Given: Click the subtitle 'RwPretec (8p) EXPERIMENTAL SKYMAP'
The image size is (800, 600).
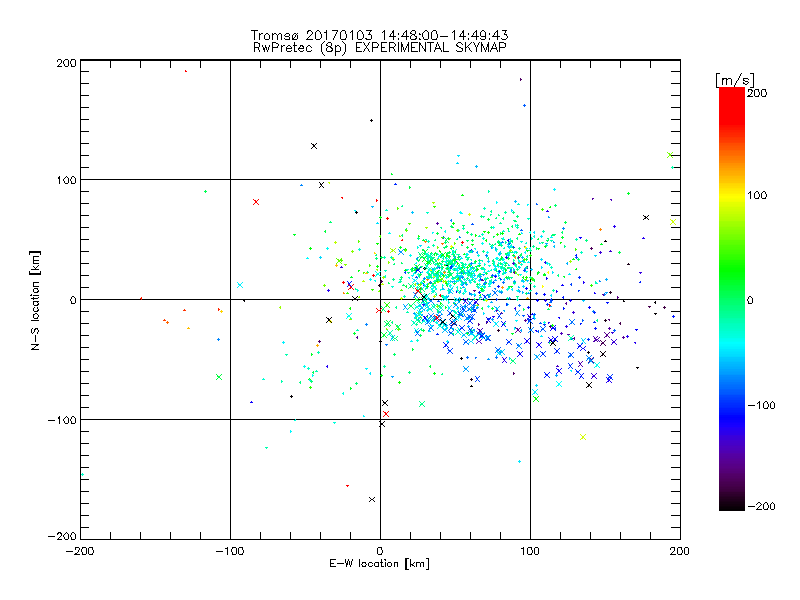Looking at the screenshot, I should tap(380, 48).
